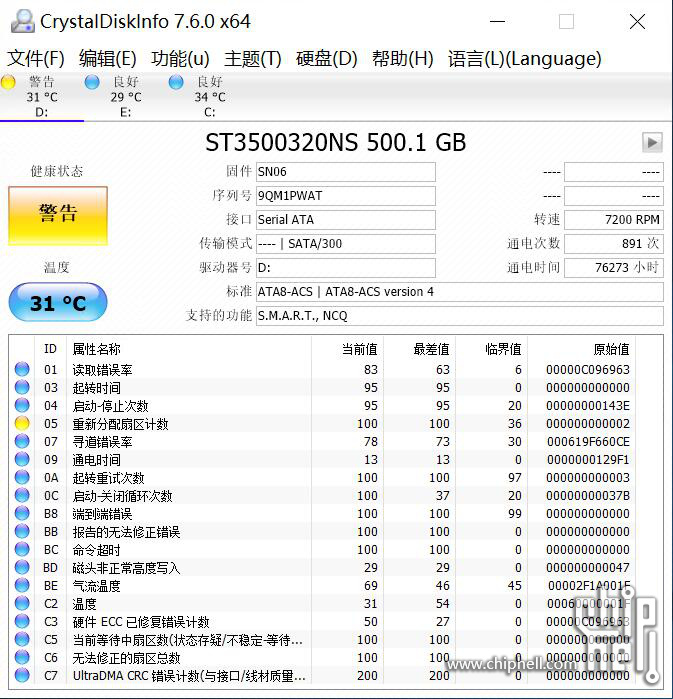Select raw value 000619F660CE of 寻道错误率
The width and height of the screenshot is (673, 699).
click(x=588, y=442)
